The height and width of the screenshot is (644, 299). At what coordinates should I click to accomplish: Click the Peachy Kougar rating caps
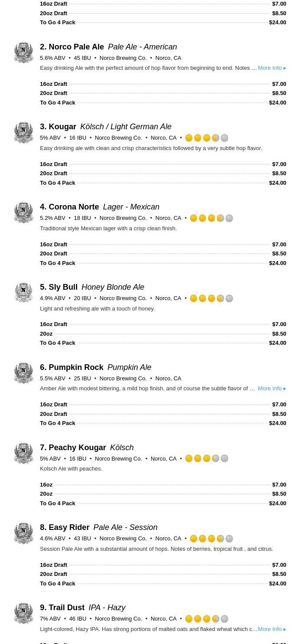pyautogui.click(x=207, y=458)
